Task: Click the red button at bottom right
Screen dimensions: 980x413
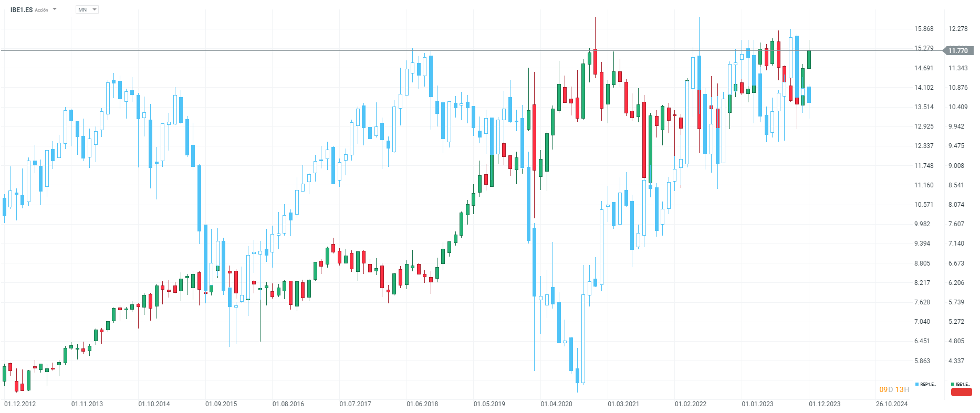Action: 961,392
